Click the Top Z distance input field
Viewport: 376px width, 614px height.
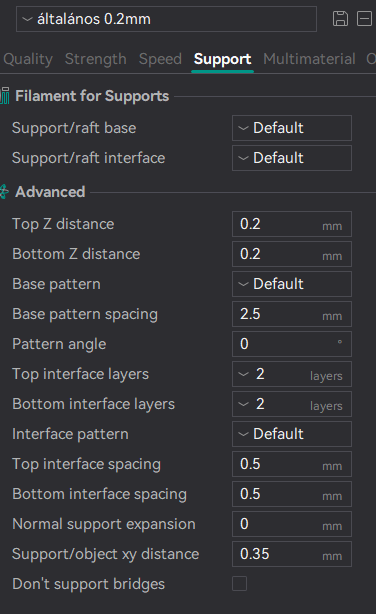pyautogui.click(x=292, y=224)
